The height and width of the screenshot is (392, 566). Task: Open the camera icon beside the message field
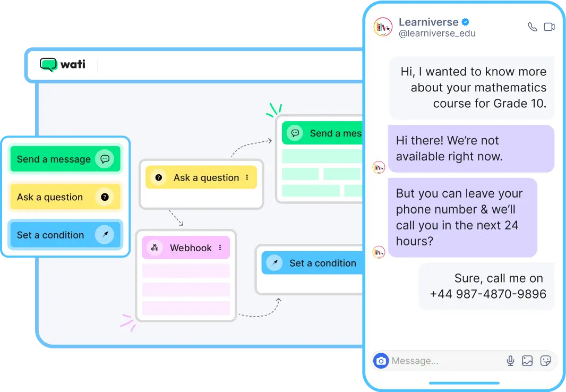click(381, 361)
